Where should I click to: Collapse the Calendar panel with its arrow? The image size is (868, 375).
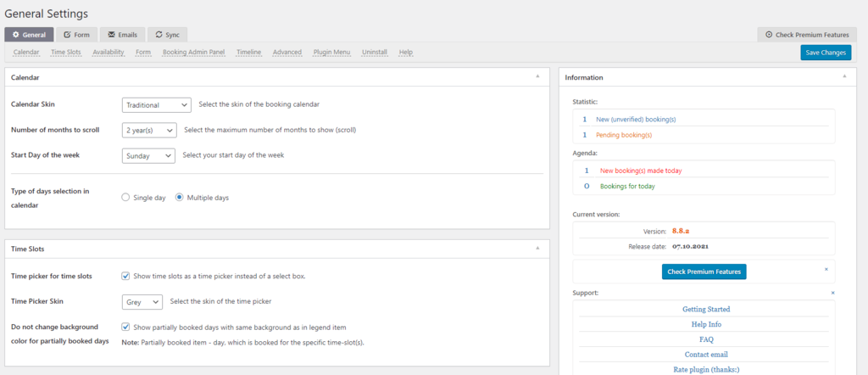[x=537, y=76]
